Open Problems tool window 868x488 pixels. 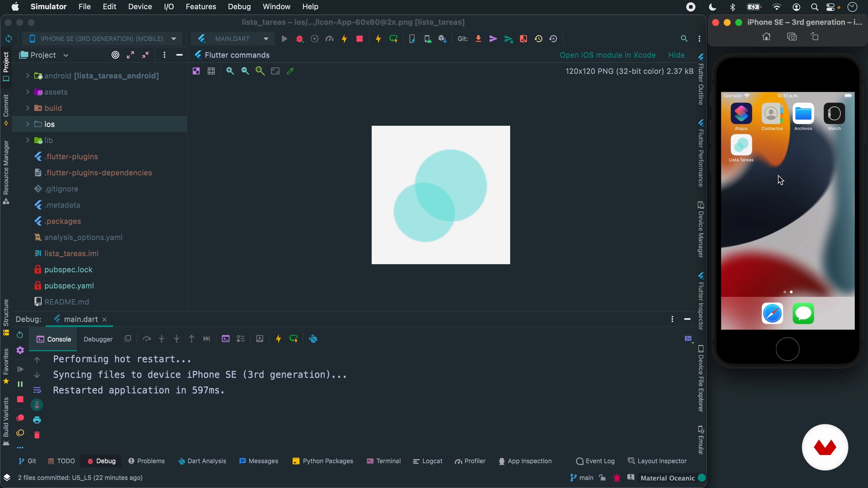[x=146, y=461]
